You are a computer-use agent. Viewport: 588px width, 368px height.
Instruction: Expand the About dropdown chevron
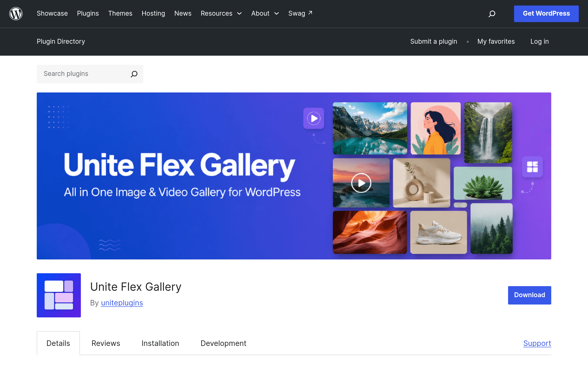[x=277, y=14]
